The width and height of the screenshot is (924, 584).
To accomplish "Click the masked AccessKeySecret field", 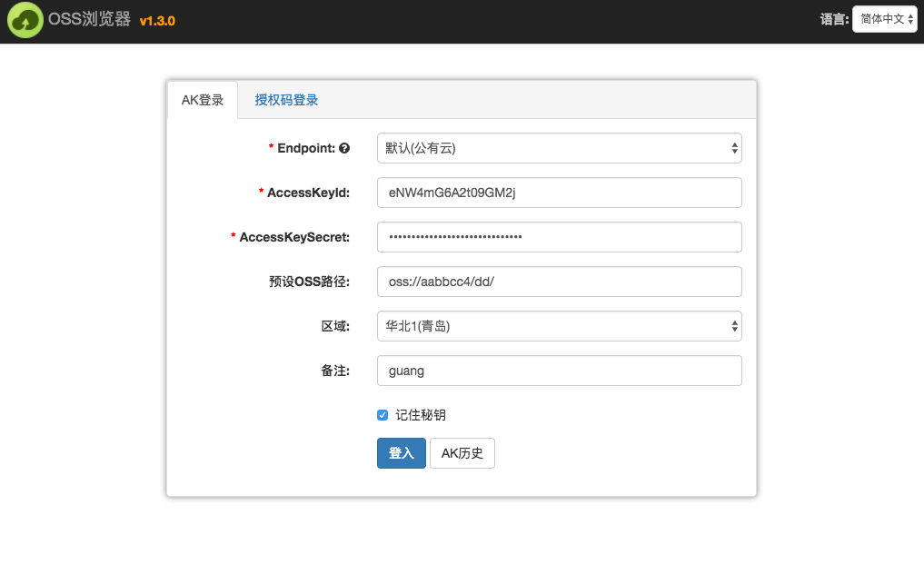I will (559, 237).
